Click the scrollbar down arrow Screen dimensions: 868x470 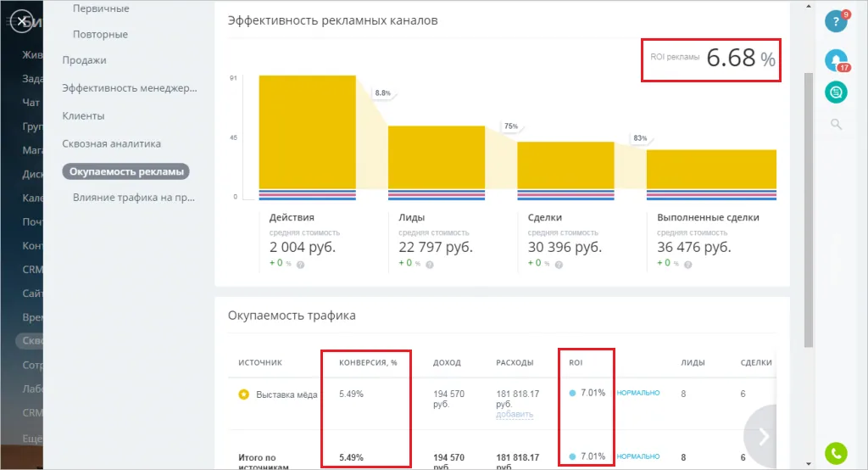click(808, 464)
